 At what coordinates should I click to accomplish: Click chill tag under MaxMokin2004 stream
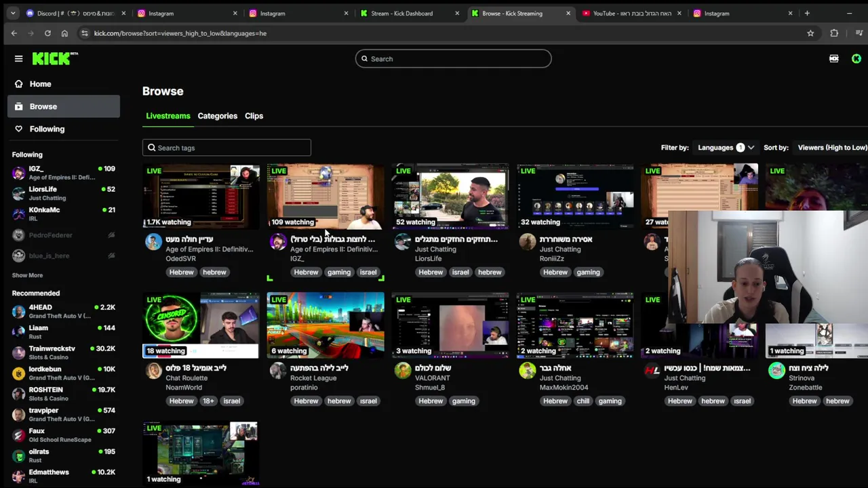[x=583, y=401]
